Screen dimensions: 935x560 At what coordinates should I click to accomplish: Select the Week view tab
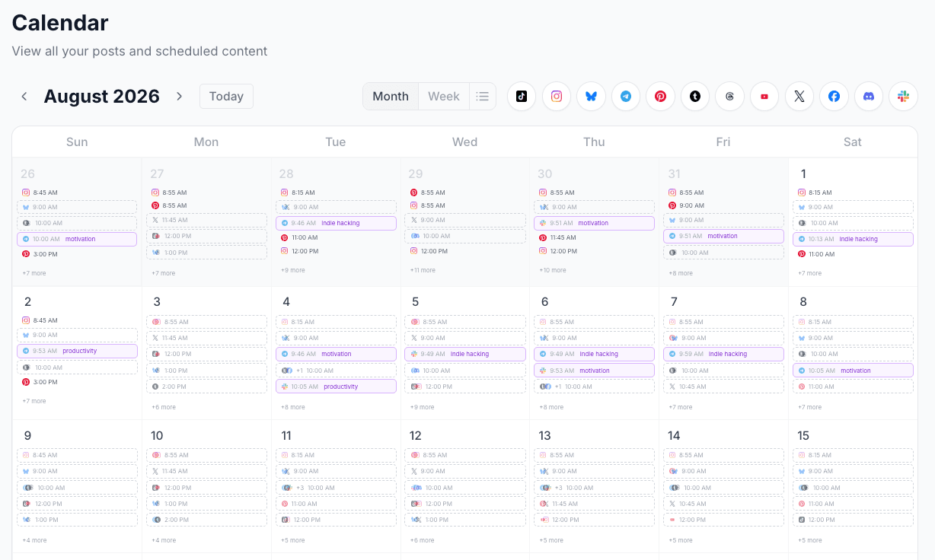click(x=444, y=97)
